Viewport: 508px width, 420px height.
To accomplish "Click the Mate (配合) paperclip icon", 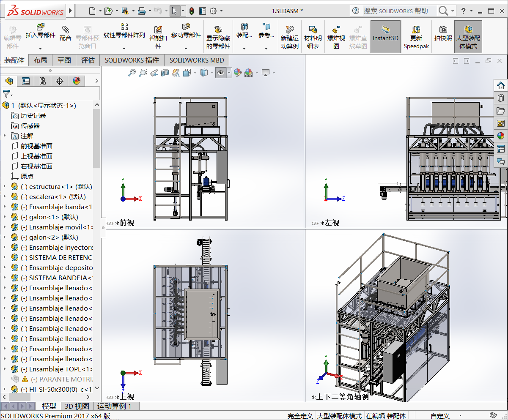I will (65, 29).
